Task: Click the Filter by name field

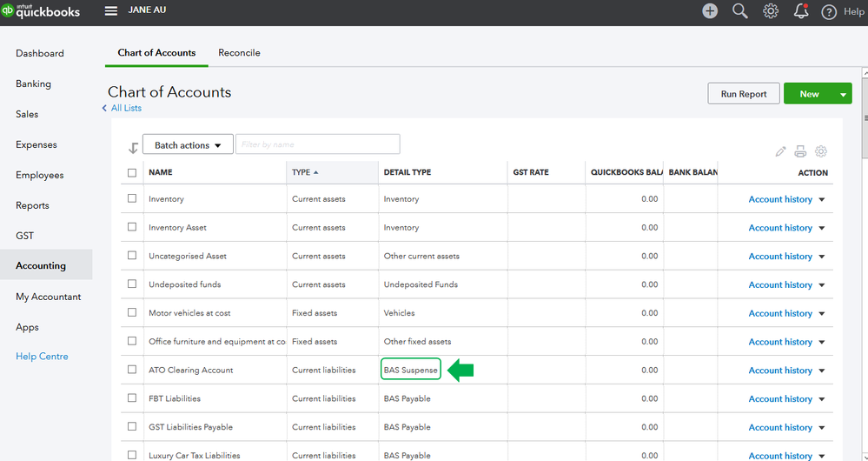Action: click(317, 144)
